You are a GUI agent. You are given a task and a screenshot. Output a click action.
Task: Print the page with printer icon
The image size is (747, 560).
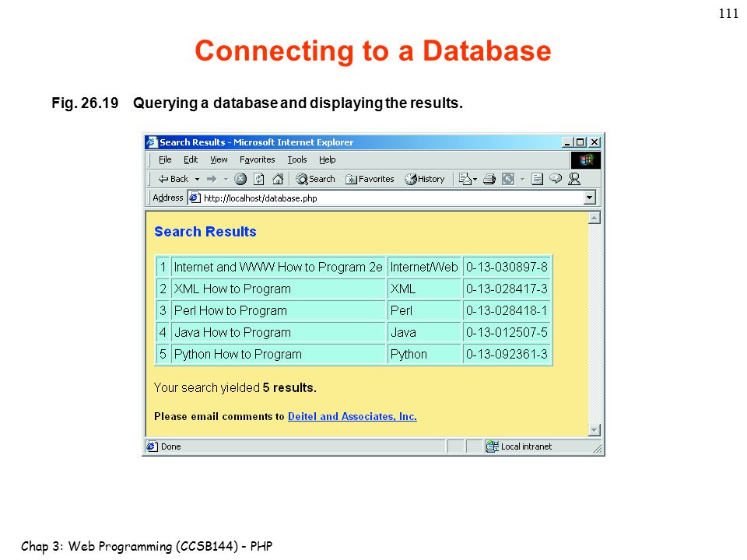(x=489, y=179)
